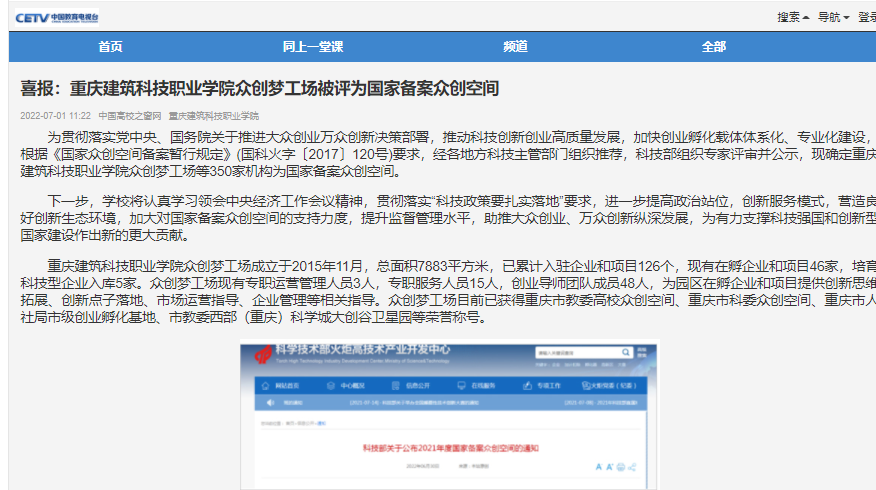The width and height of the screenshot is (876, 490).
Task: Click the red torch logo in the embedded screenshot
Action: click(264, 355)
